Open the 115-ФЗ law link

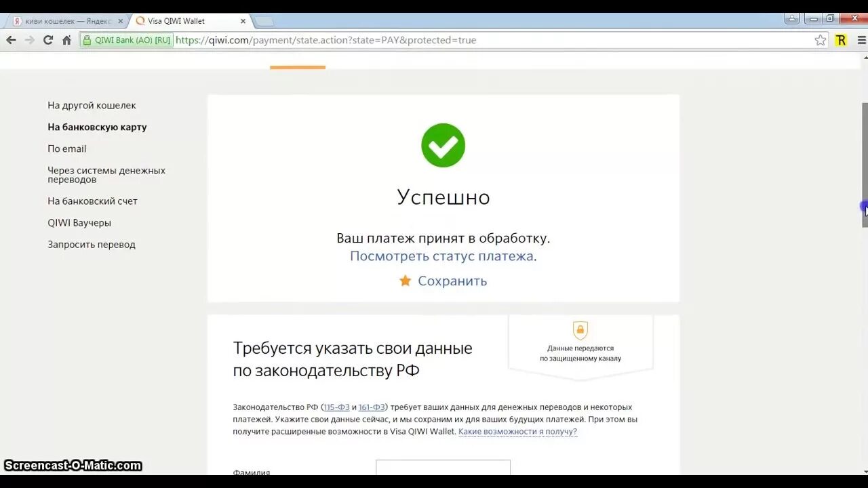pyautogui.click(x=336, y=407)
